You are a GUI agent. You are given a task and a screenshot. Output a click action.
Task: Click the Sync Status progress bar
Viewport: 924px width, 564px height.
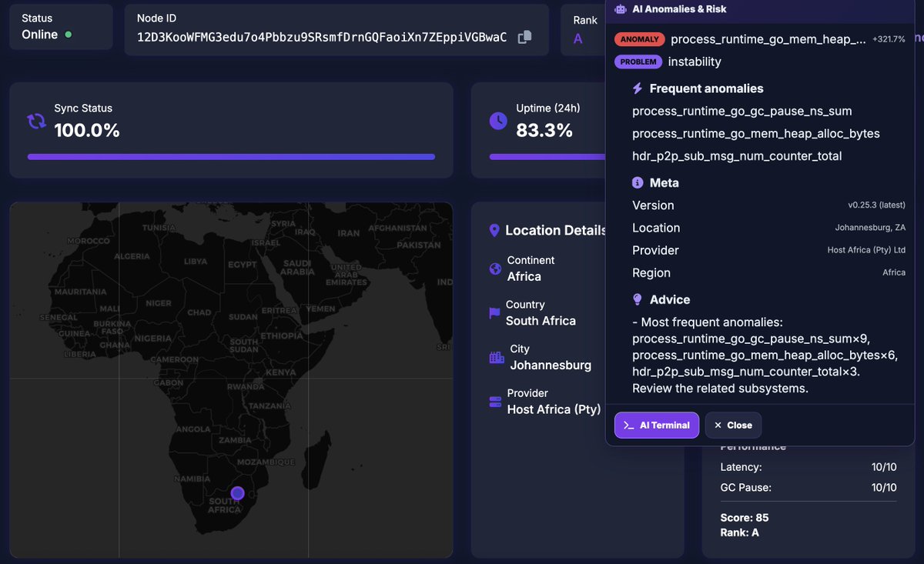tap(231, 157)
